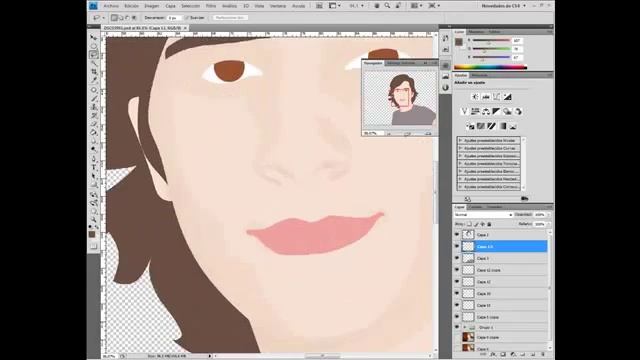The image size is (640, 360).
Task: Add a Hue/Saturation adjustment layer
Action: coord(475,111)
